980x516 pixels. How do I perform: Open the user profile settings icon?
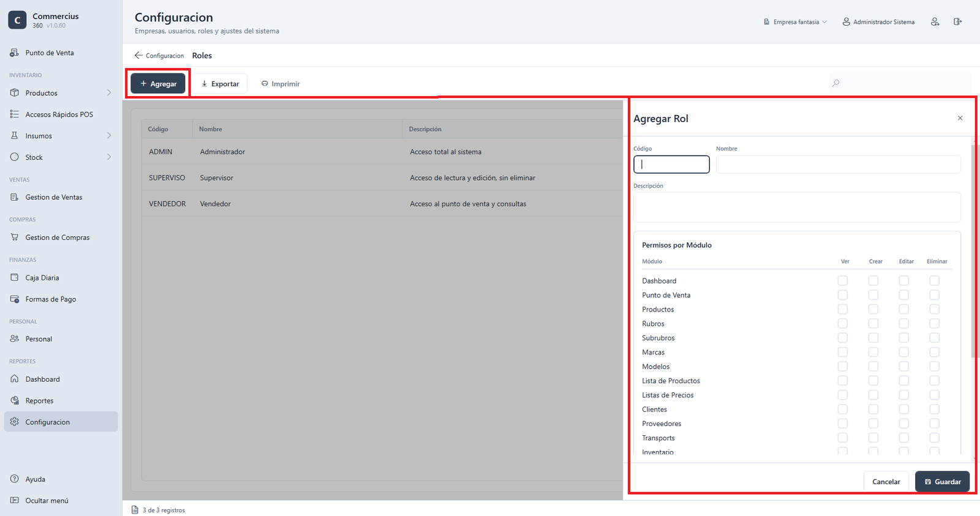coord(935,21)
